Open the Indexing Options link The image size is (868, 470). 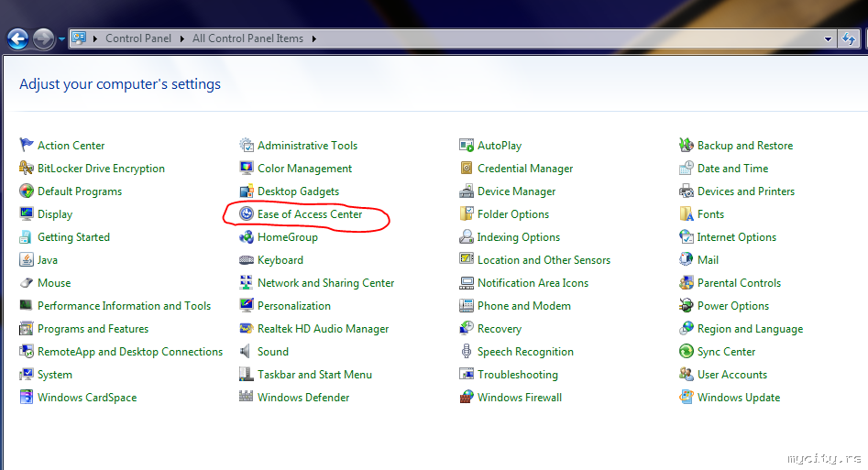coord(519,237)
